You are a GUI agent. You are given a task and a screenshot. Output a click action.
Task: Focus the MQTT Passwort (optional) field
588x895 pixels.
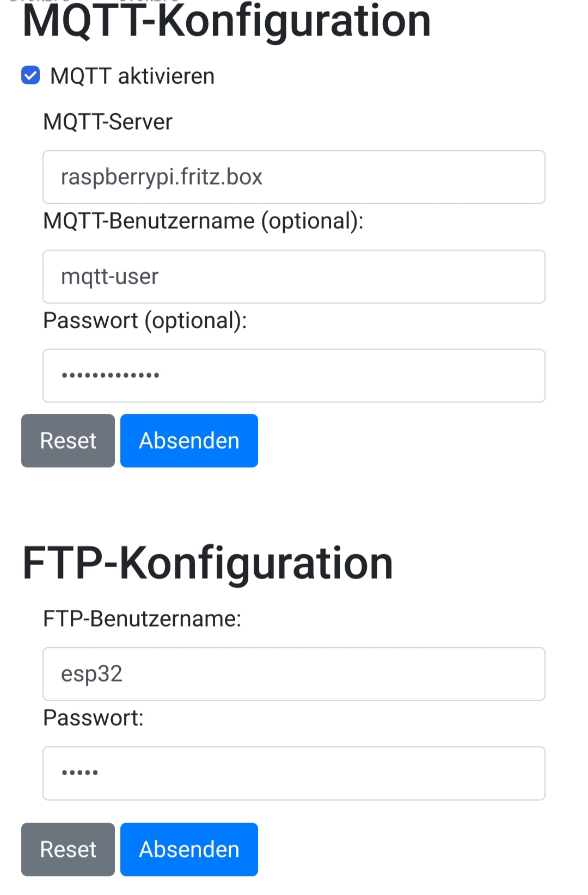294,376
